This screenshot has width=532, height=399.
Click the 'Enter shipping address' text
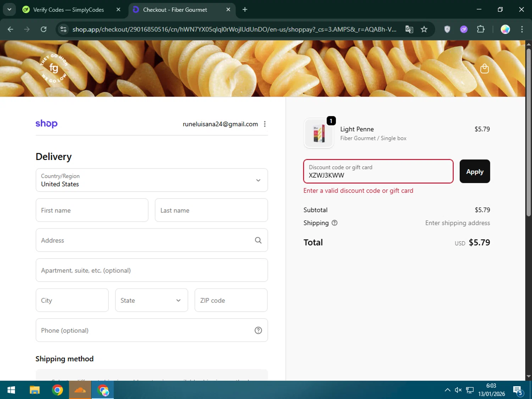click(x=458, y=223)
